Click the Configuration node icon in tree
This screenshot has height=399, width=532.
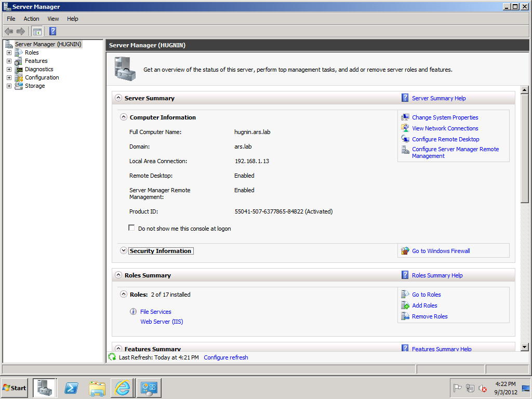coord(19,78)
